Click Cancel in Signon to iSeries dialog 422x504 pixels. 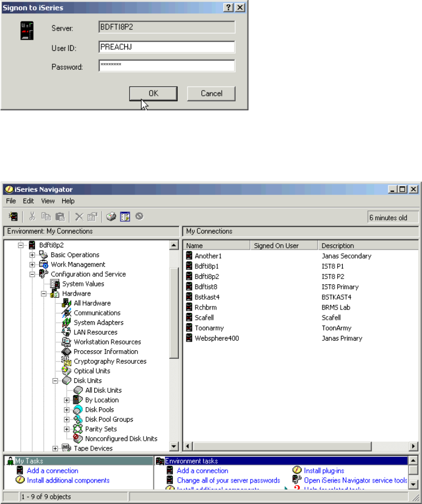tap(211, 94)
